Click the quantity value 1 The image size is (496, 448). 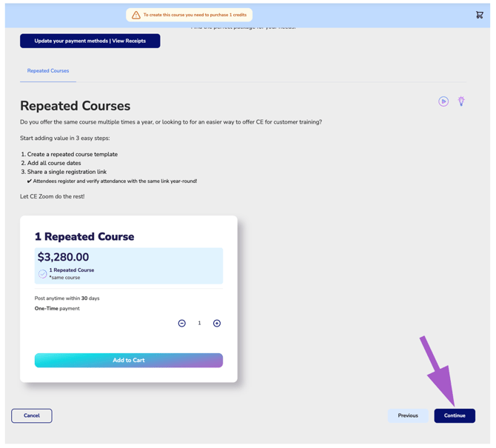pos(199,323)
